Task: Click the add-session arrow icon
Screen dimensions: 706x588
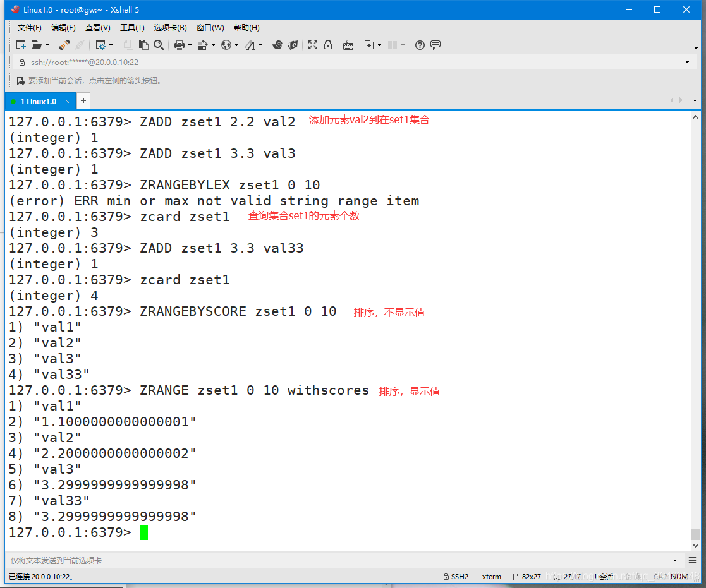Action: tap(21, 81)
